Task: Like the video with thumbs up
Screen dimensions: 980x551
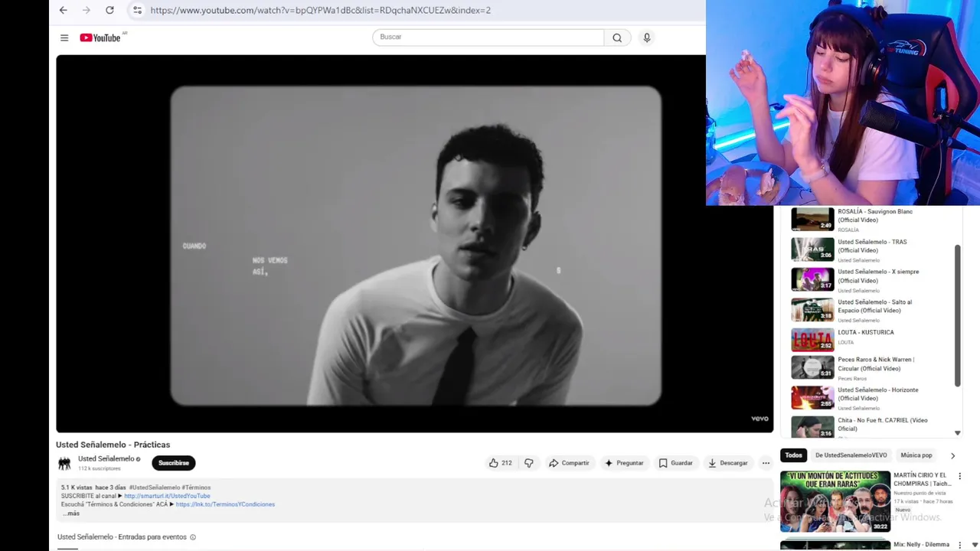Action: 500,463
